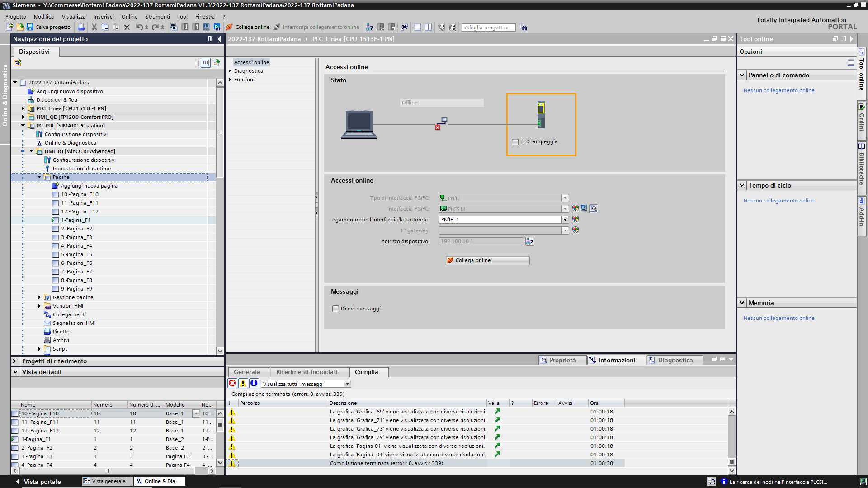
Task: Click the compile icon in toolbar
Action: tap(174, 27)
